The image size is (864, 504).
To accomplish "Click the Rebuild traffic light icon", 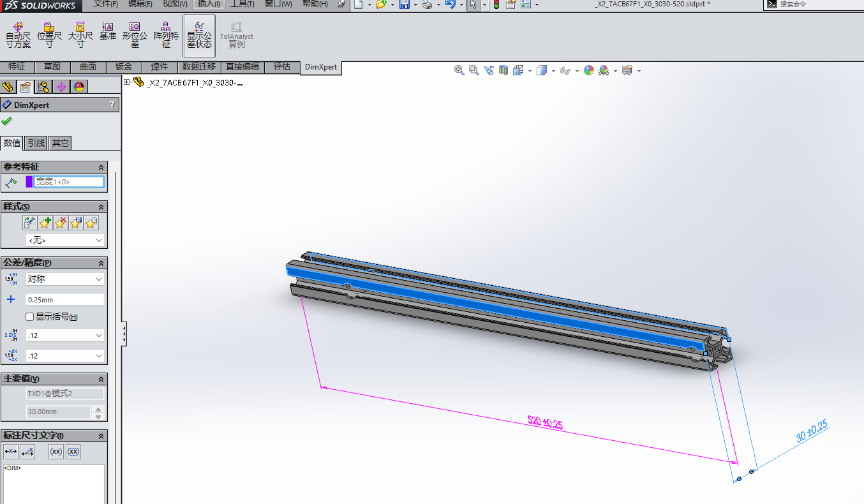I will coord(496,4).
